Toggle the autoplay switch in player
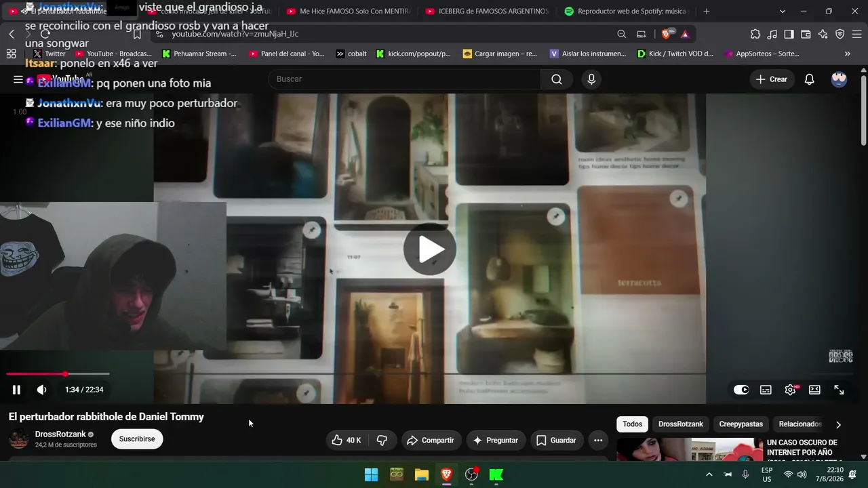This screenshot has height=488, width=868. point(741,390)
